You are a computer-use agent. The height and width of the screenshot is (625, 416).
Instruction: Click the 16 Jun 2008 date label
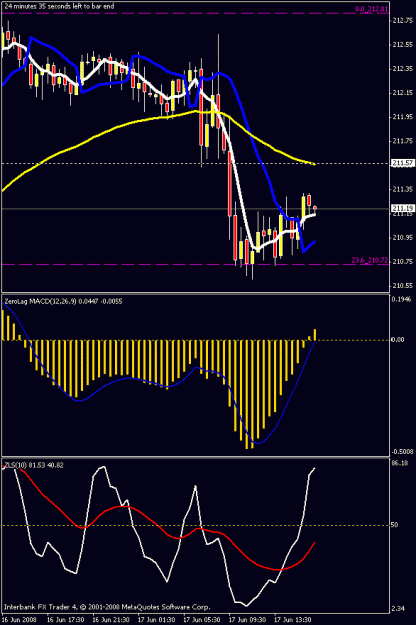(x=19, y=619)
